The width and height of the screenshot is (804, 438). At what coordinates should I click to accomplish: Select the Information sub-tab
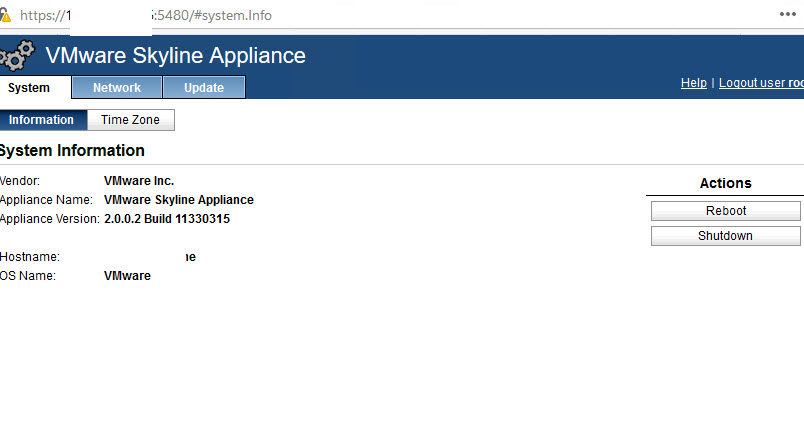(x=42, y=120)
